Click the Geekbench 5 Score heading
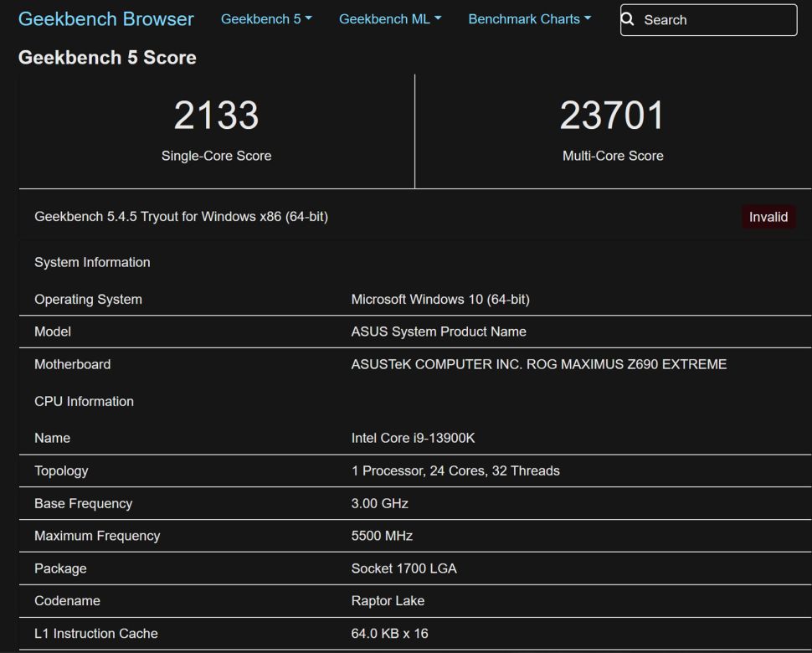 click(107, 58)
